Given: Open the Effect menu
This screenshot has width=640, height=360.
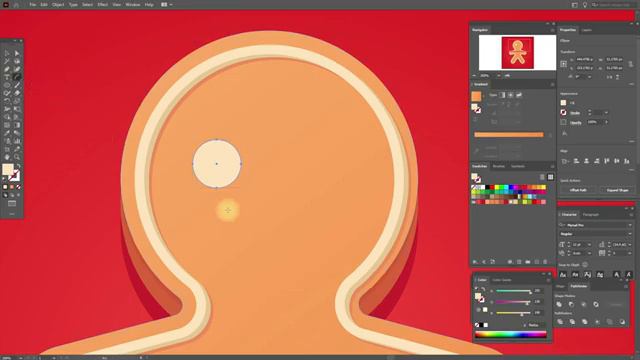Looking at the screenshot, I should pyautogui.click(x=102, y=4).
